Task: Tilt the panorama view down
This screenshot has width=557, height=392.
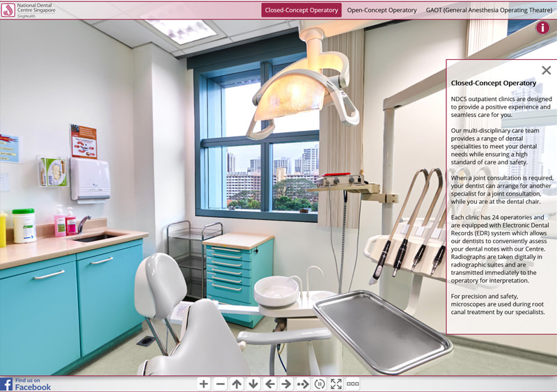Action: (x=253, y=384)
